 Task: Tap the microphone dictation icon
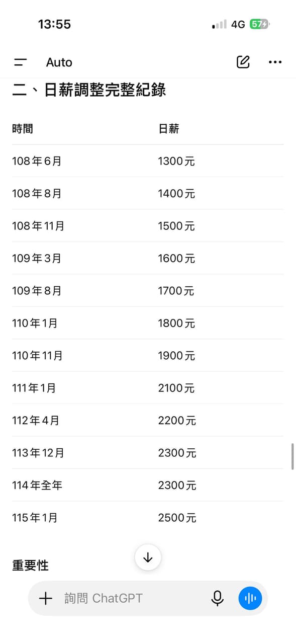[x=217, y=598]
